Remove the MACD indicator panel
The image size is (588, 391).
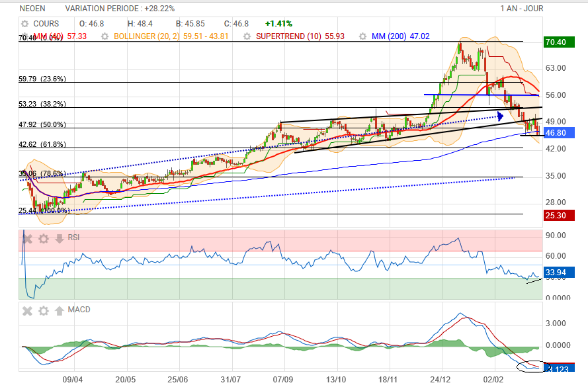(x=27, y=311)
